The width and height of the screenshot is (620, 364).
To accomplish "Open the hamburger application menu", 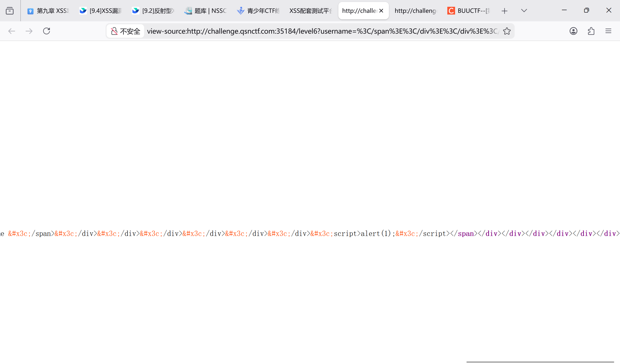I will (608, 31).
